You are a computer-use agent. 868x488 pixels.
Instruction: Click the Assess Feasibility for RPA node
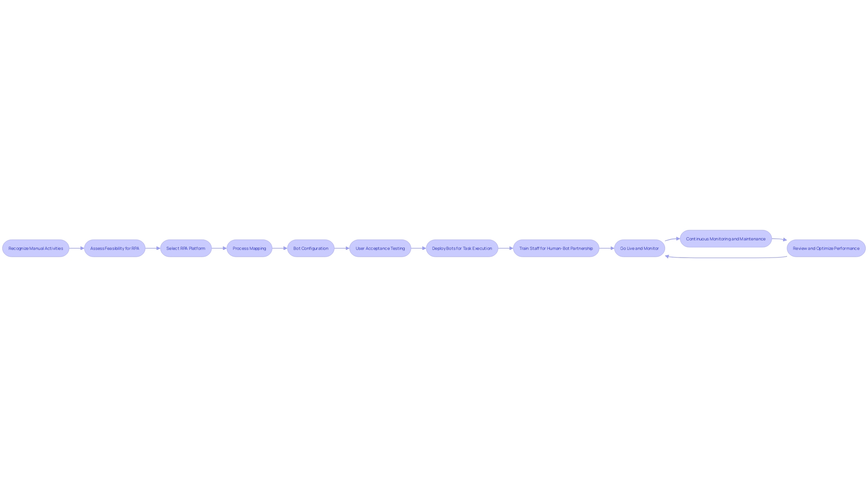coord(114,248)
